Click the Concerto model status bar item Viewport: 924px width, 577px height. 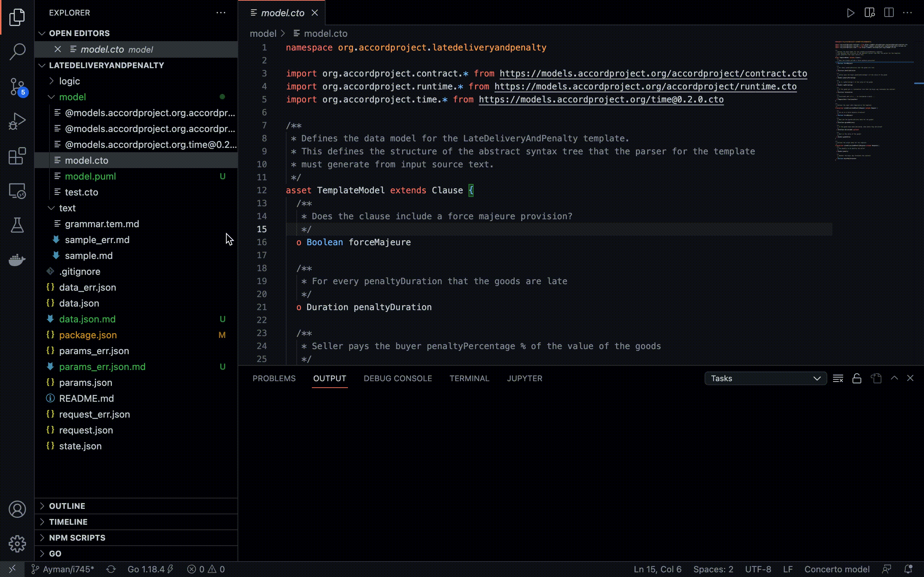836,568
